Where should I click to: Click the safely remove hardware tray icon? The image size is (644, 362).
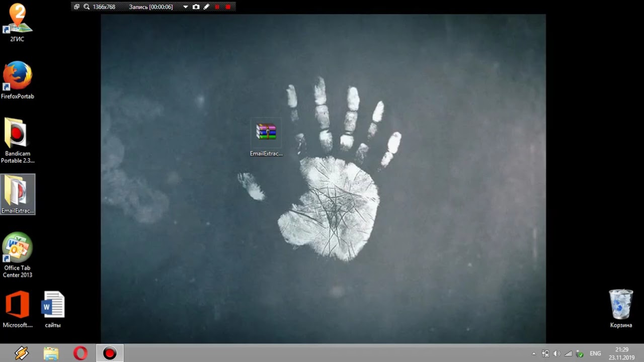(x=580, y=354)
